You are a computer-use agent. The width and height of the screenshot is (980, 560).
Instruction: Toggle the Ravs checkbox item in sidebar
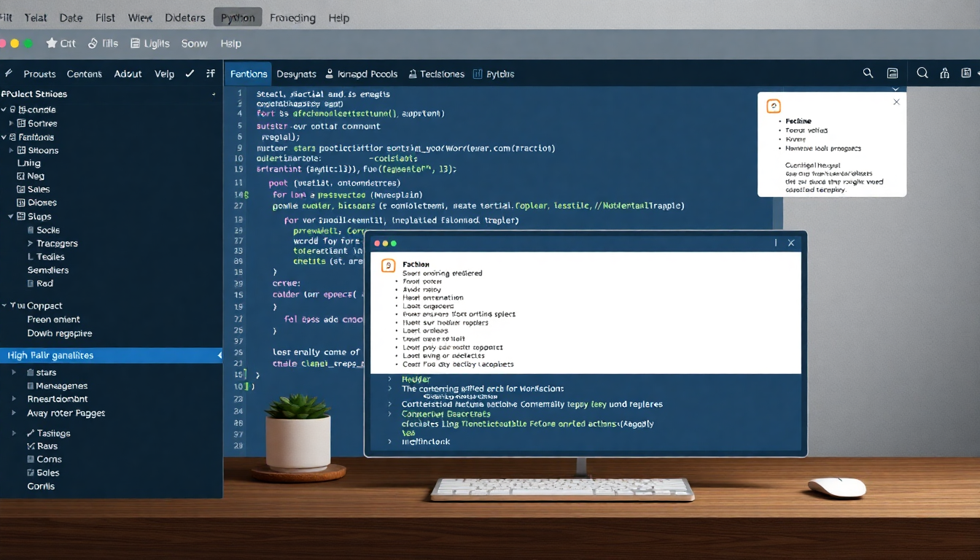tap(31, 446)
